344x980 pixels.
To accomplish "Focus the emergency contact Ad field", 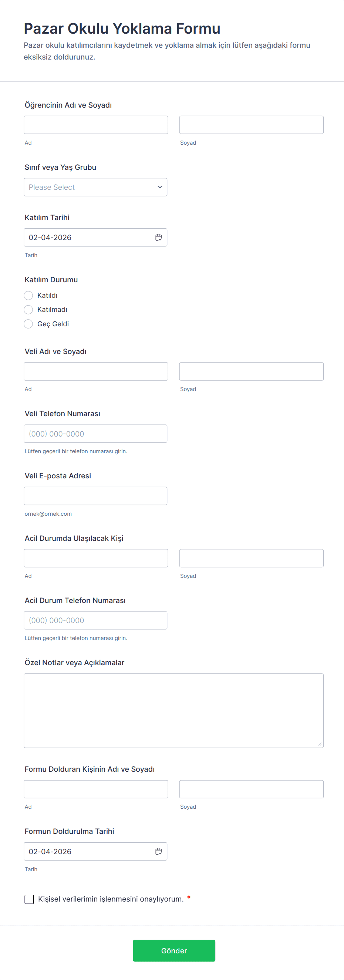I will coord(96,558).
